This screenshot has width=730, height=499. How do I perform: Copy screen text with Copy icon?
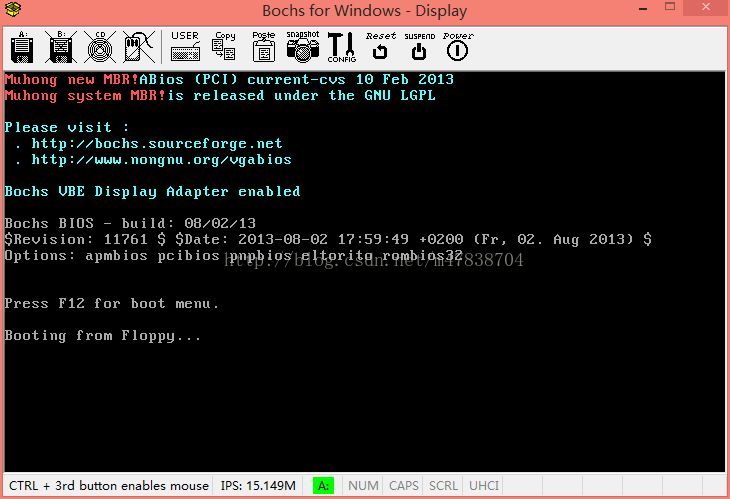pos(224,46)
